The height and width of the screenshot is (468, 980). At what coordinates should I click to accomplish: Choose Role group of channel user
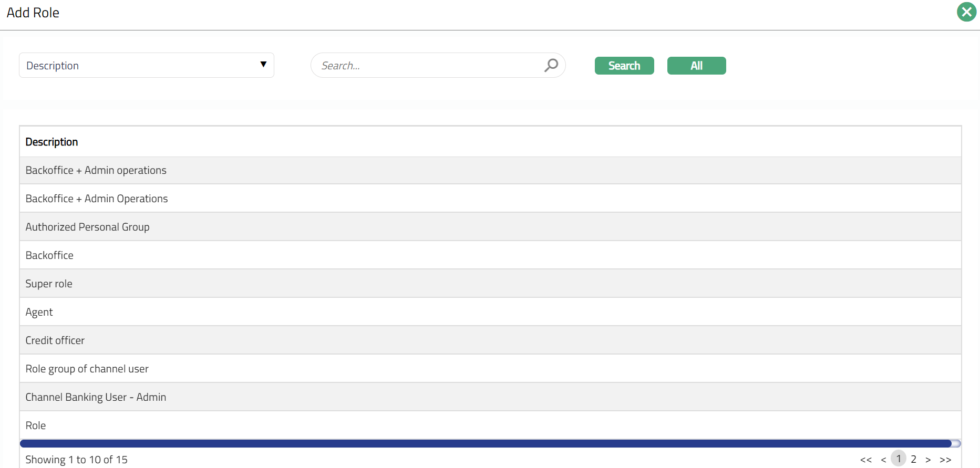pyautogui.click(x=87, y=369)
